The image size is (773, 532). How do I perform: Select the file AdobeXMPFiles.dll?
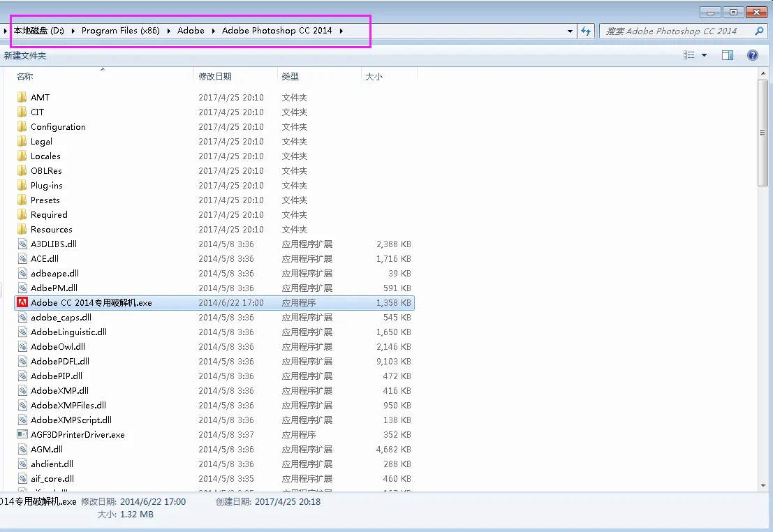[68, 406]
